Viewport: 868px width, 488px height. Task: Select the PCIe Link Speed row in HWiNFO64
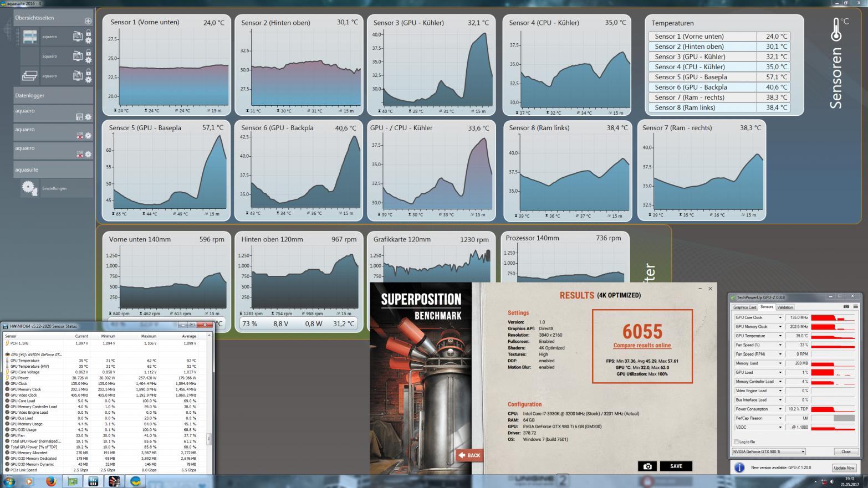tap(105, 470)
